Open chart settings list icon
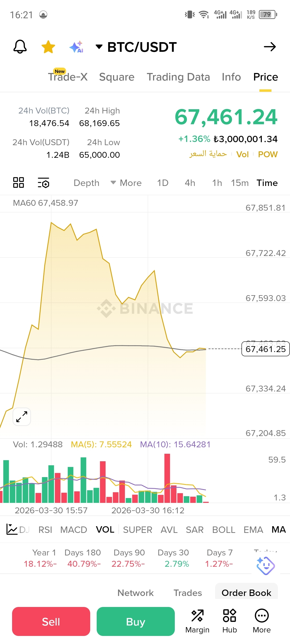Viewport: 290px width, 644px height. click(43, 183)
